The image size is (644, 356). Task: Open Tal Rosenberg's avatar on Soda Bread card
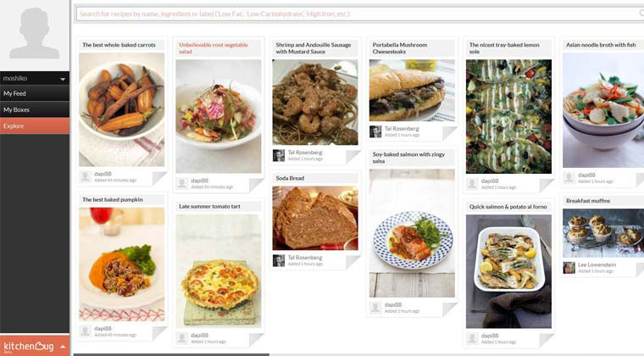click(279, 260)
